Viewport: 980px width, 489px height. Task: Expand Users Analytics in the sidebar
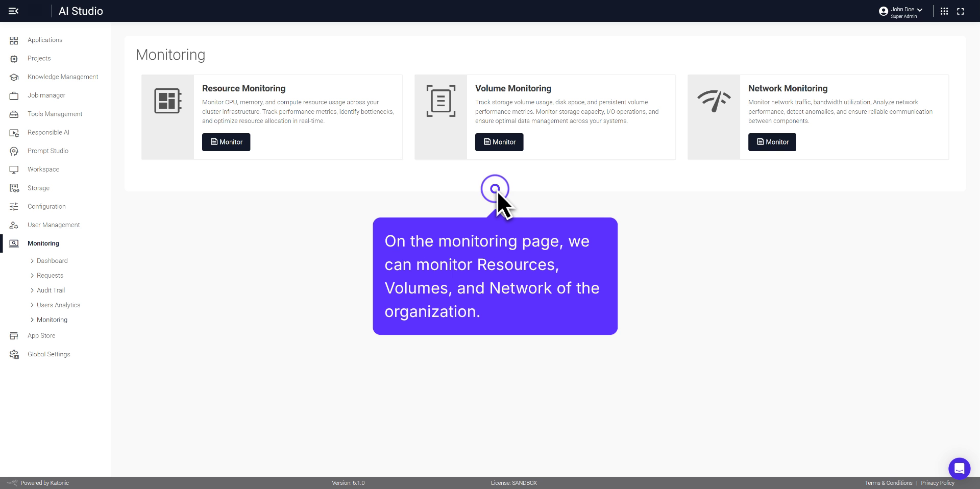(x=58, y=305)
